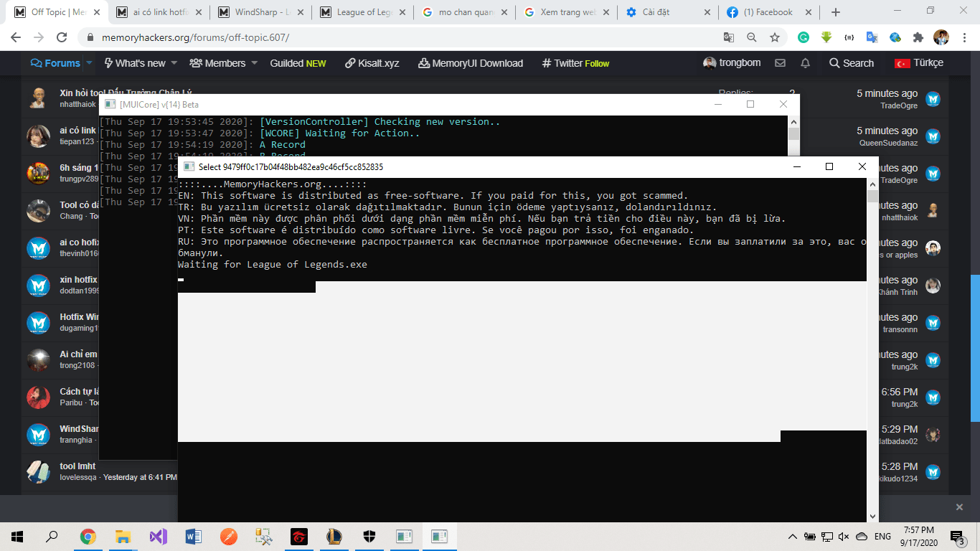Expand the What's new dropdown arrow
Image resolution: width=980 pixels, height=551 pixels.
tap(174, 63)
